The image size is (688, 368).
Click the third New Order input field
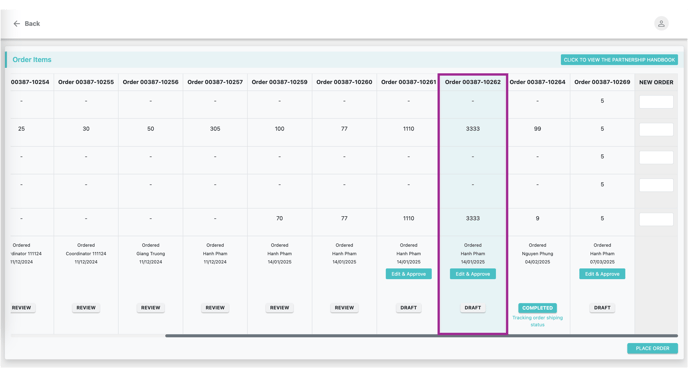(656, 157)
